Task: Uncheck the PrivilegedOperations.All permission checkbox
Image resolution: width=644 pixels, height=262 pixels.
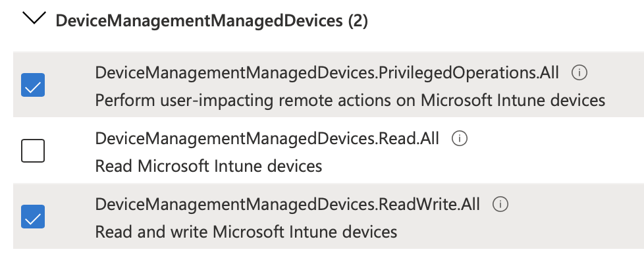Action: (33, 85)
